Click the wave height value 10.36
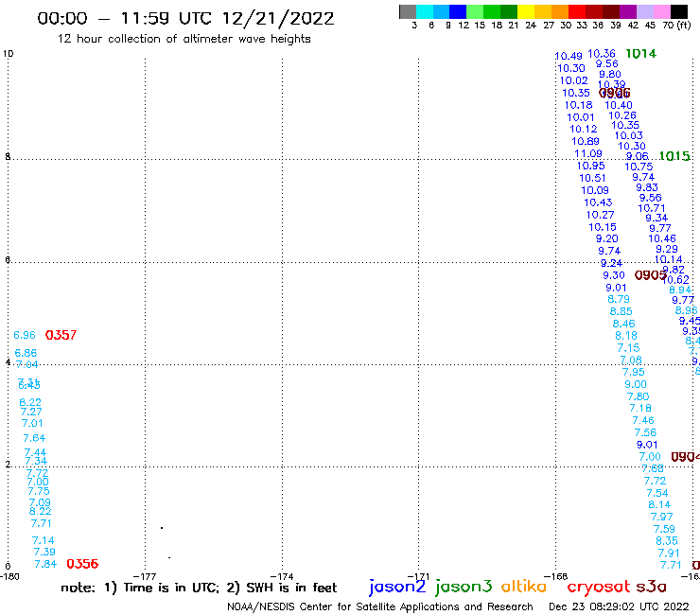This screenshot has width=700, height=615. point(602,54)
